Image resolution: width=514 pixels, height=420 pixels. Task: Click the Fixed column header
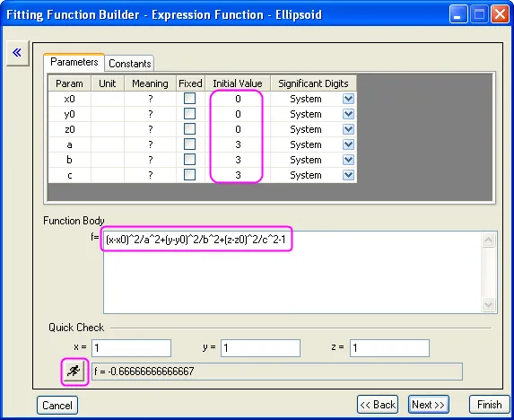[x=190, y=83]
